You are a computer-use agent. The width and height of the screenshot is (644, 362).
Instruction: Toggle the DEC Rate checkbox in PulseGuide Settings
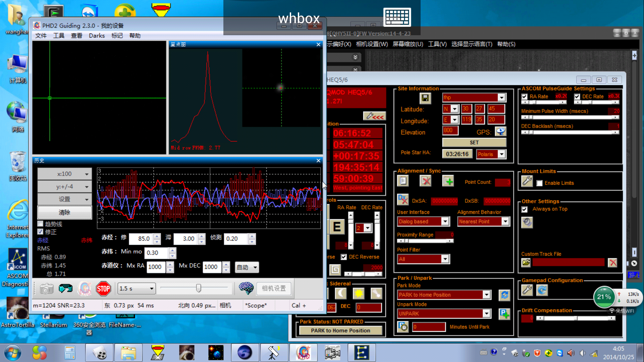pos(577,97)
